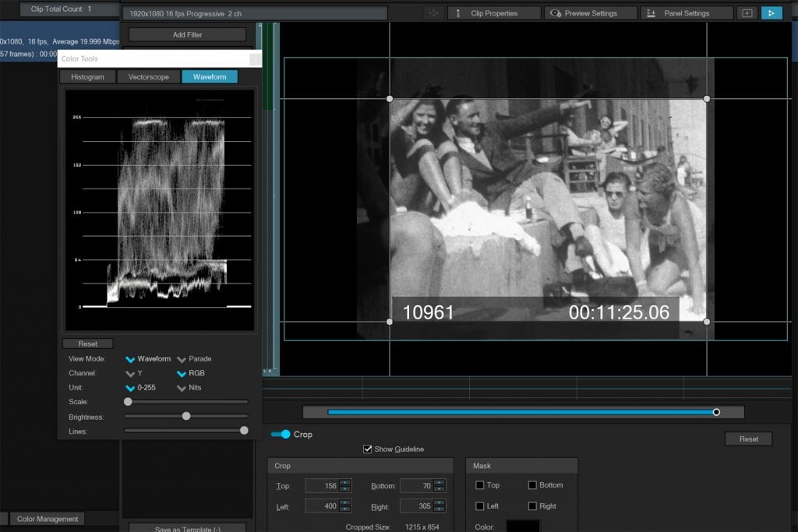This screenshot has height=532, width=798.
Task: Enable the Mask Top checkbox
Action: (x=480, y=485)
